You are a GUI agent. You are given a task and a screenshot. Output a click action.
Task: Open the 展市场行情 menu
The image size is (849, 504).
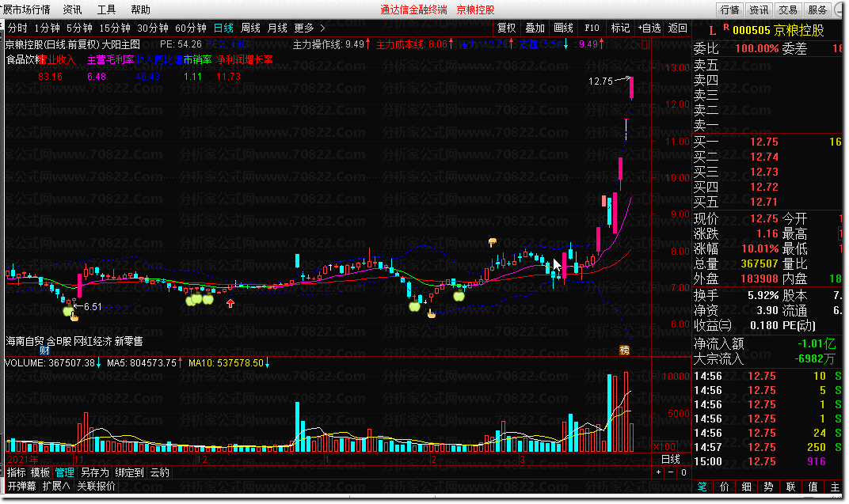[27, 9]
